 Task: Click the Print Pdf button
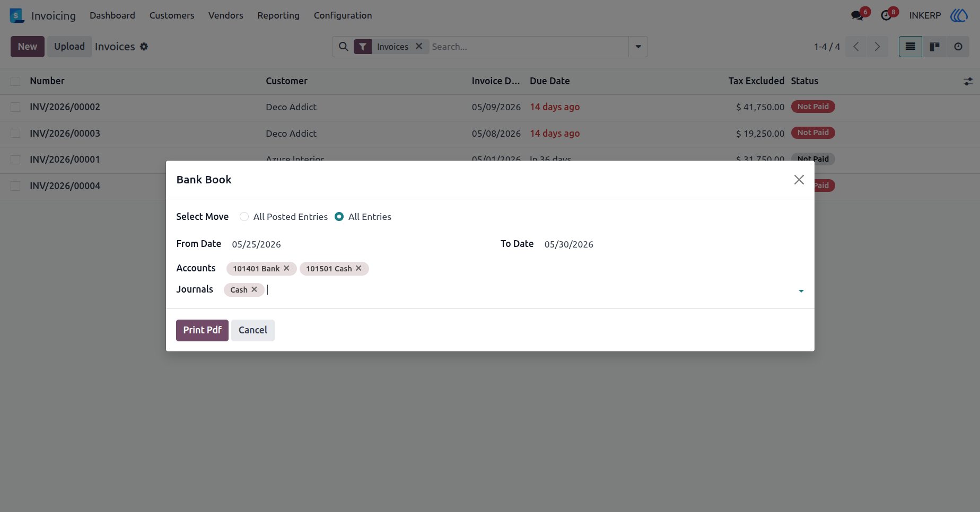[x=202, y=330]
